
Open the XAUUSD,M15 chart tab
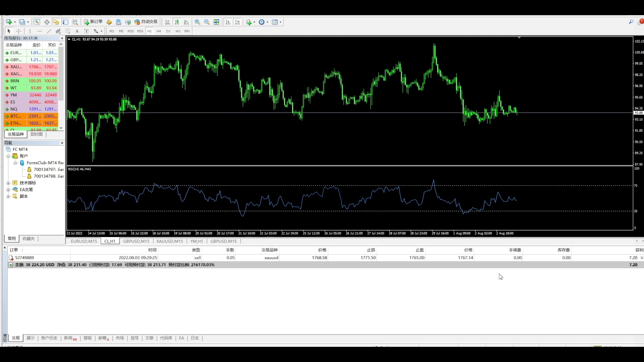[169, 241]
